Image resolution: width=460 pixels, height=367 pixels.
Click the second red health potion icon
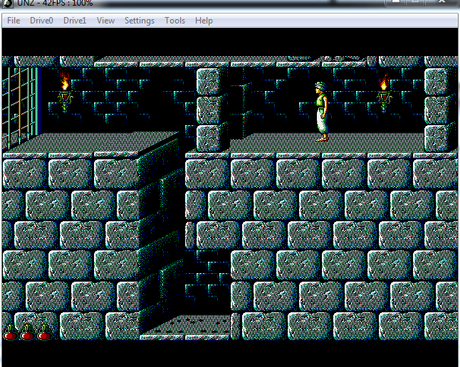click(x=27, y=333)
